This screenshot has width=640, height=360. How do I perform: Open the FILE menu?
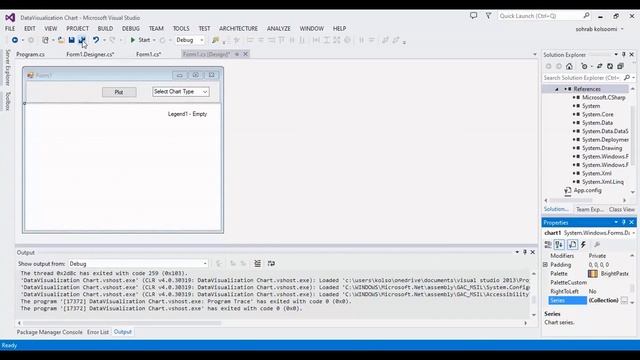point(10,29)
